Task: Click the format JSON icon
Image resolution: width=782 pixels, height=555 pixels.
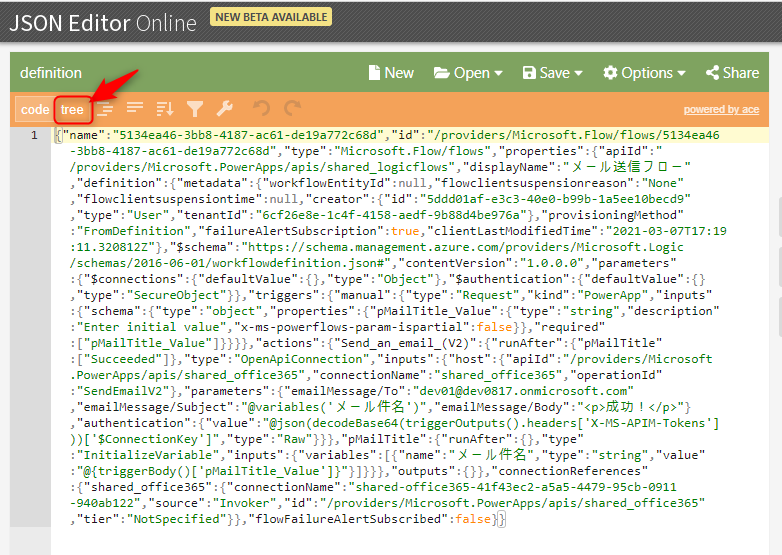Action: coord(105,108)
